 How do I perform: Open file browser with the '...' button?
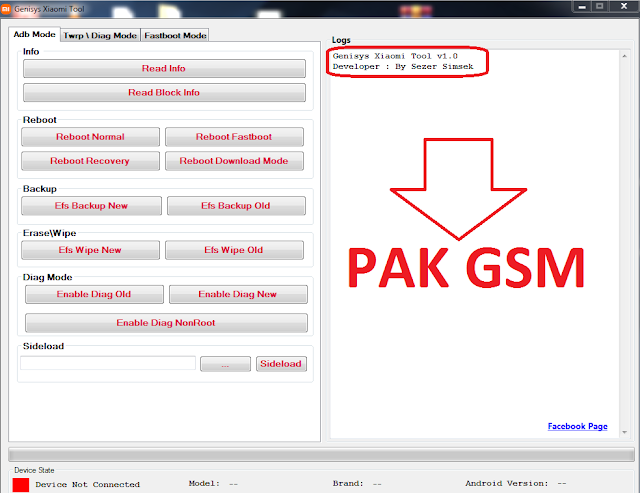pos(225,364)
